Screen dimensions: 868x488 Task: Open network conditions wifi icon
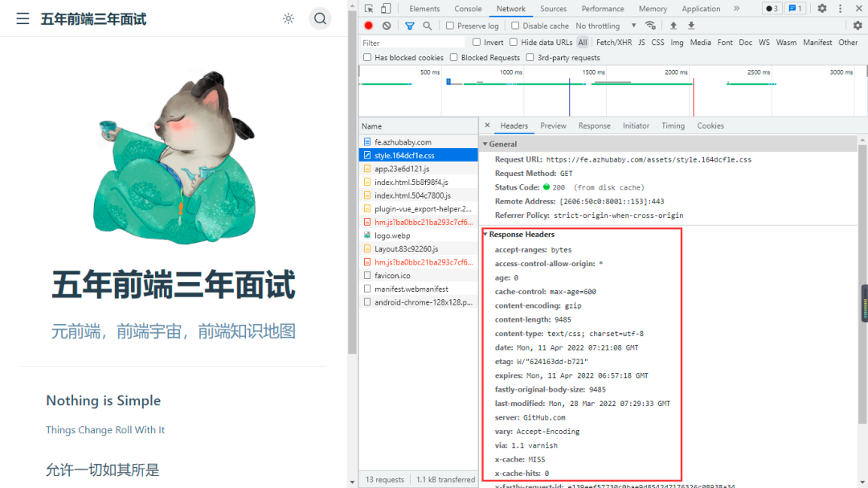coord(650,26)
